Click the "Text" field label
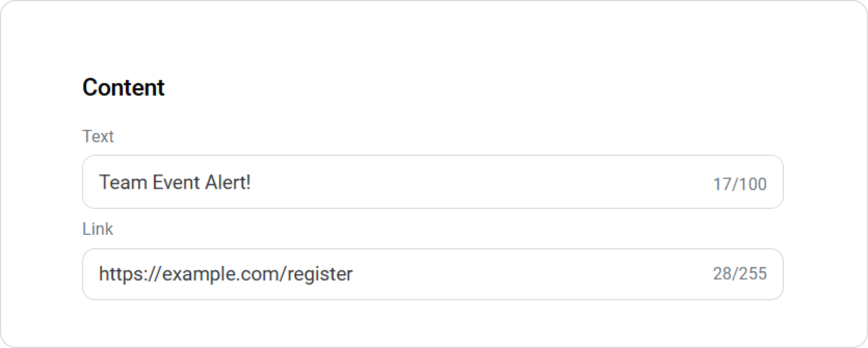Image resolution: width=868 pixels, height=348 pixels. (x=98, y=136)
